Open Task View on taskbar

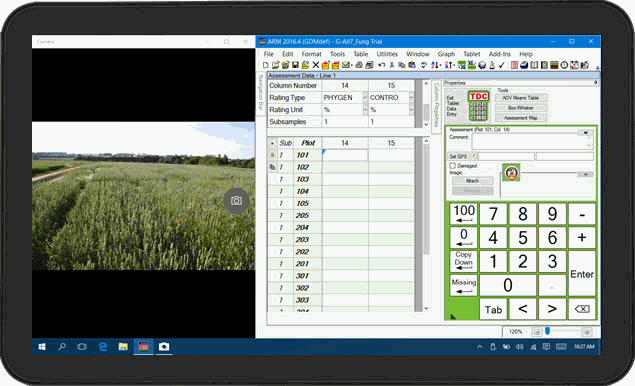[x=82, y=347]
